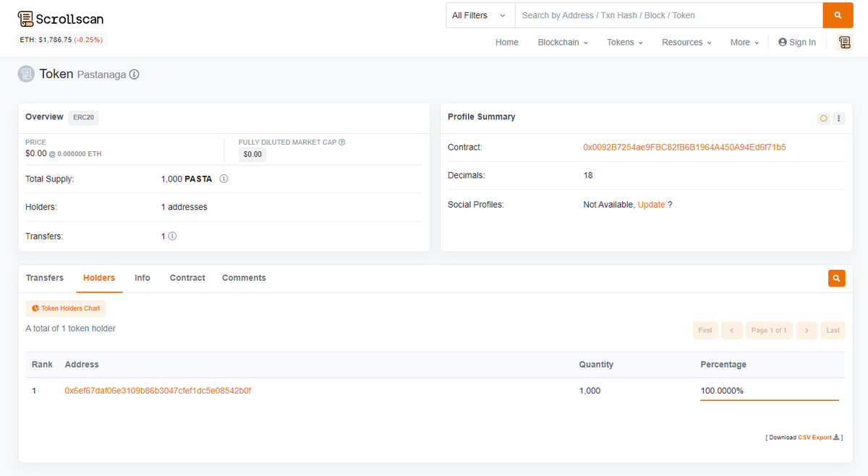Click the Fully Diluted Market Cap help icon
868x476 pixels.
(x=341, y=142)
